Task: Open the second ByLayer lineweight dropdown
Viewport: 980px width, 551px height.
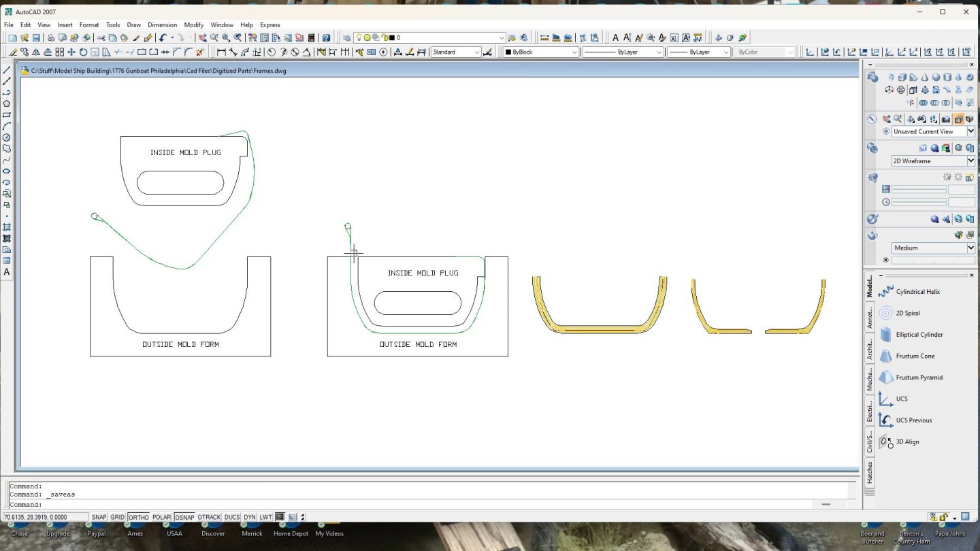Action: [x=698, y=52]
